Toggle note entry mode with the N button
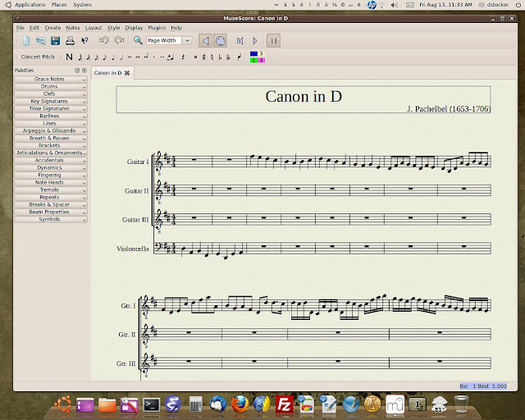Screen dimensions: 525x420 click(69, 57)
